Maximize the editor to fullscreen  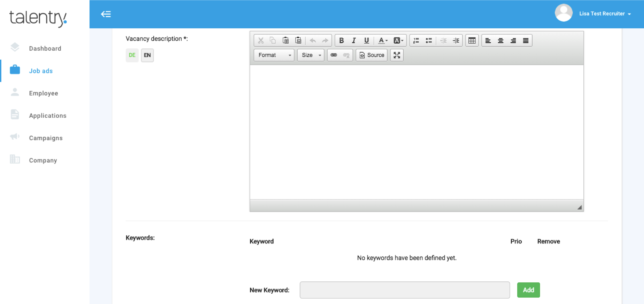click(x=397, y=55)
